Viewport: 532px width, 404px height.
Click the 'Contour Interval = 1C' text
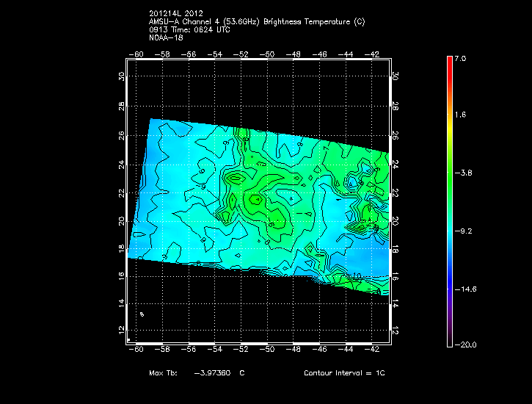[344, 373]
